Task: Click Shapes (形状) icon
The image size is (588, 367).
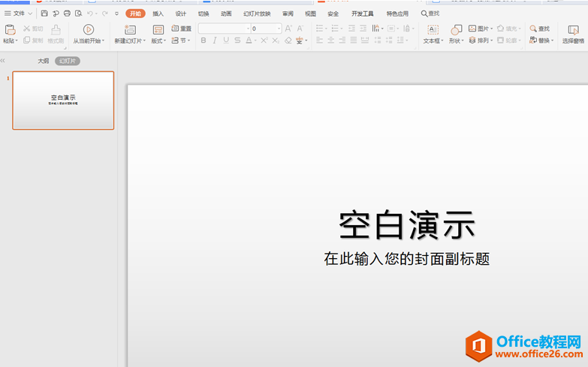Action: click(456, 30)
